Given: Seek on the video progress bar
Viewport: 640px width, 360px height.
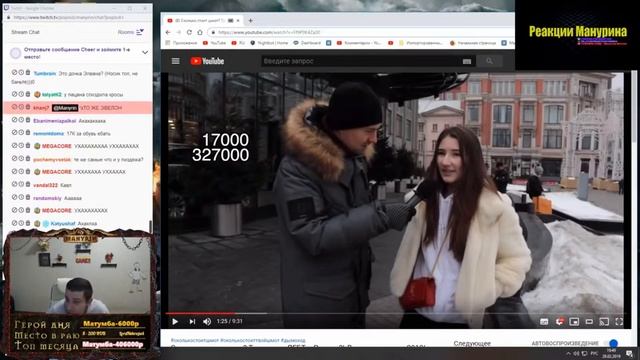Looking at the screenshot, I should point(395,313).
